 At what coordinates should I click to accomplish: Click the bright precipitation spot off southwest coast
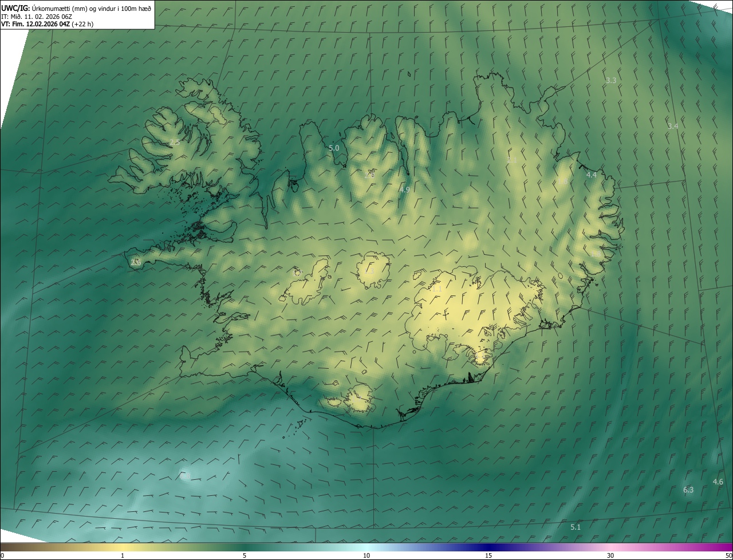[184, 475]
